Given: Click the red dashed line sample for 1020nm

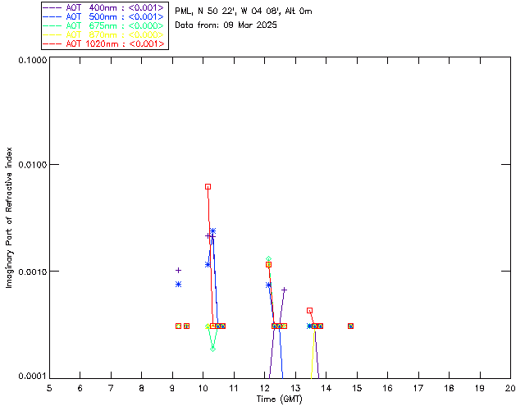Looking at the screenshot, I should click(52, 43).
